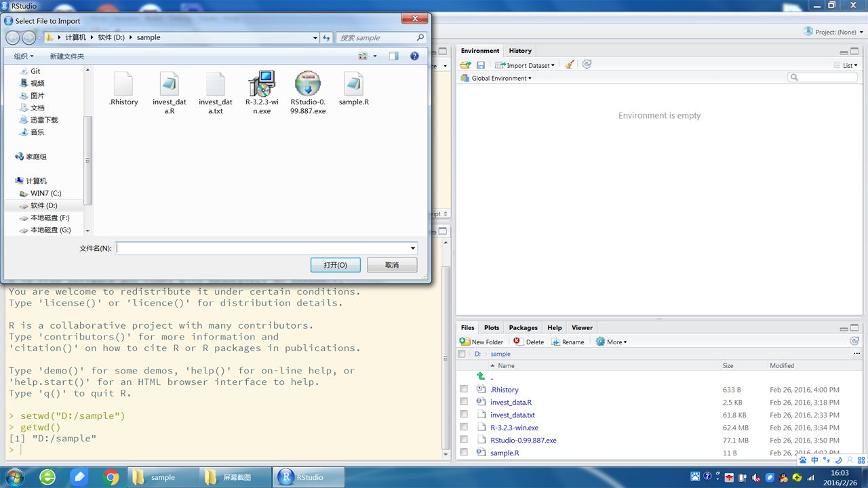
Task: Open the More dropdown in Files pane
Action: pos(611,342)
